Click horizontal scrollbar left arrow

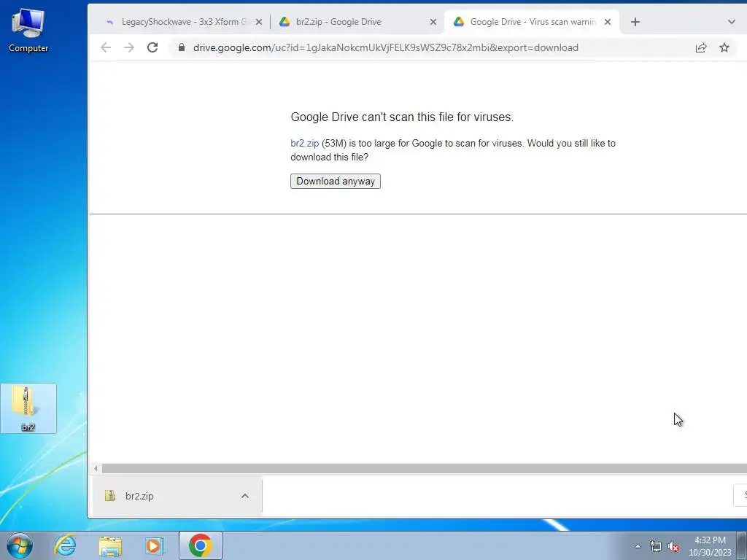pyautogui.click(x=96, y=469)
